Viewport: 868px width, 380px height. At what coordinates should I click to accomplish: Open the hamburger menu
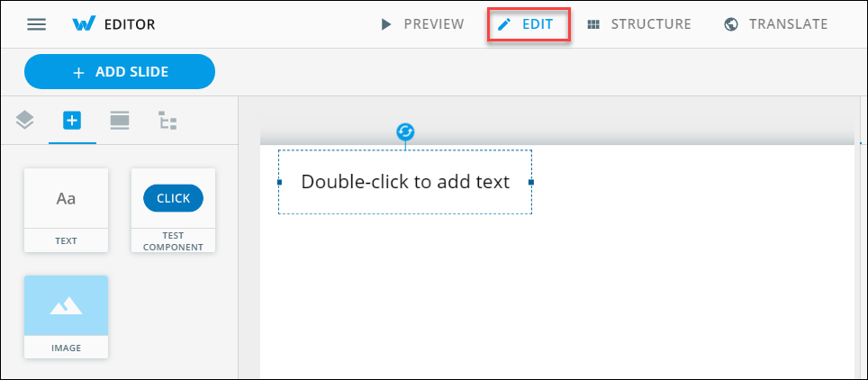point(37,24)
